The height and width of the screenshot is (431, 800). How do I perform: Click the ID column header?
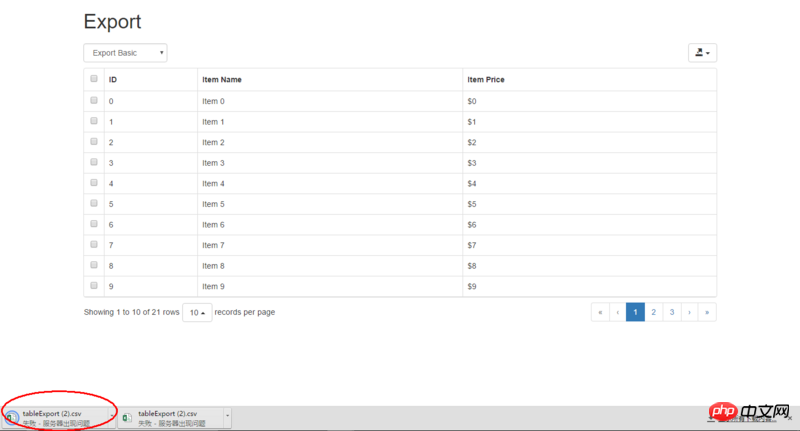point(151,80)
